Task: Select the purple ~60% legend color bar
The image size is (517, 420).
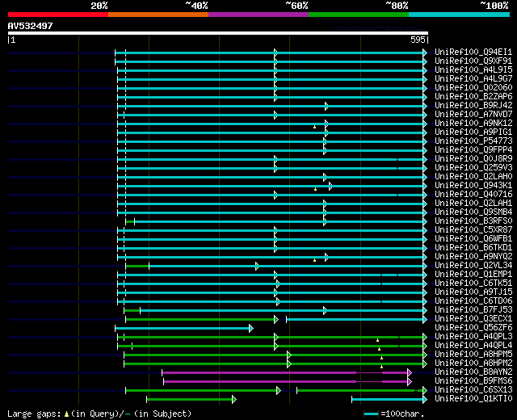Action: (x=258, y=15)
